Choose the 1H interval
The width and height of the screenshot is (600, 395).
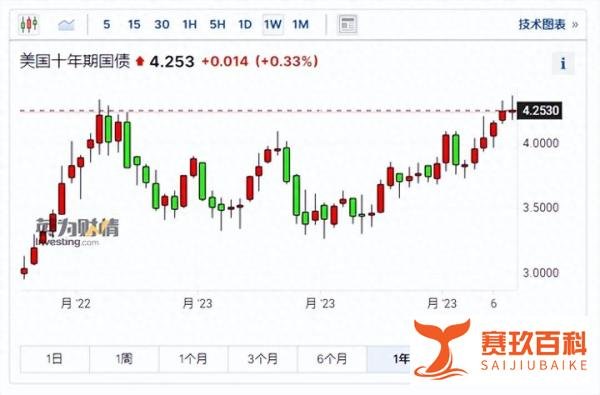[189, 25]
